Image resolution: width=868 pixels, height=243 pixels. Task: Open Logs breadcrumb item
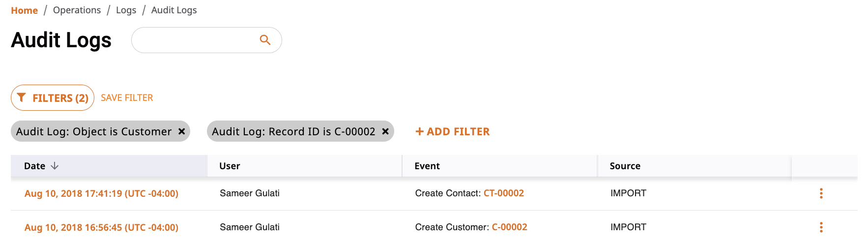pos(126,10)
